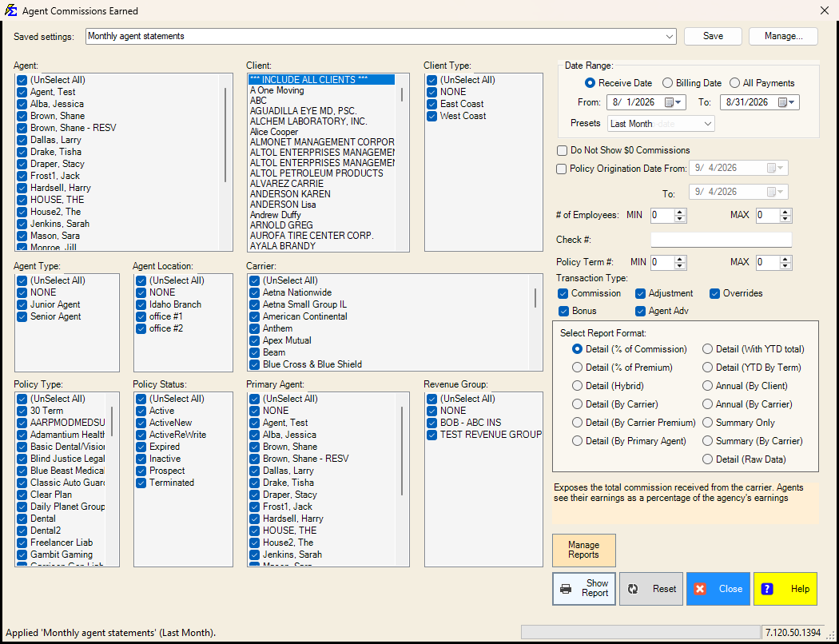The height and width of the screenshot is (644, 839).
Task: Uncheck Freelancer Liab policy type
Action: pyautogui.click(x=22, y=543)
